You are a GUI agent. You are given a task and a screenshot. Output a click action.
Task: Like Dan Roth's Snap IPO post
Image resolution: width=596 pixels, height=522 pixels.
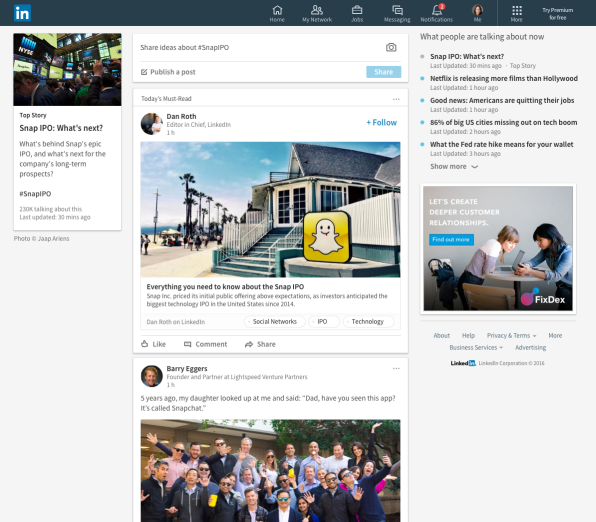154,344
